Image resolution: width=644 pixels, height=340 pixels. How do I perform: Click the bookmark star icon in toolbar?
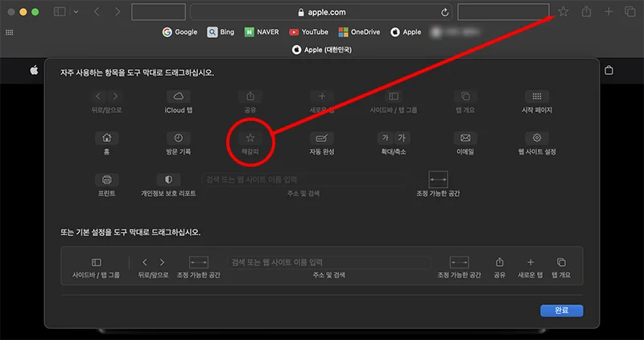click(x=563, y=11)
